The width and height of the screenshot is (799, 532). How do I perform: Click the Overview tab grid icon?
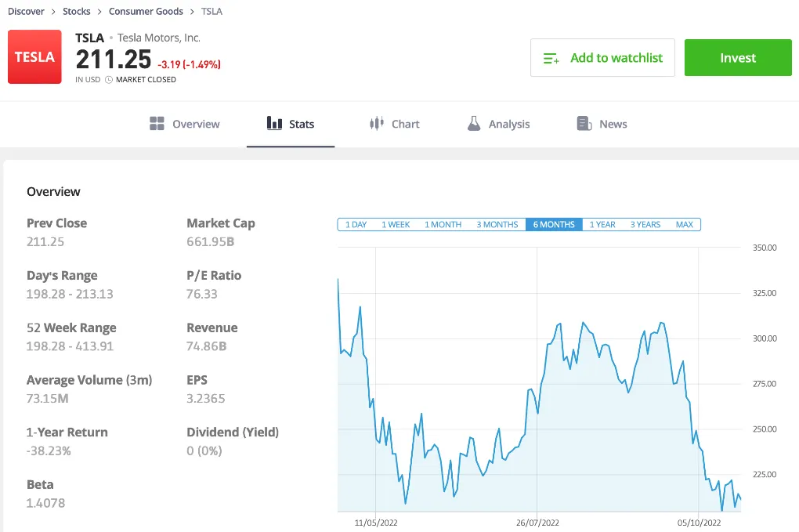pos(157,123)
